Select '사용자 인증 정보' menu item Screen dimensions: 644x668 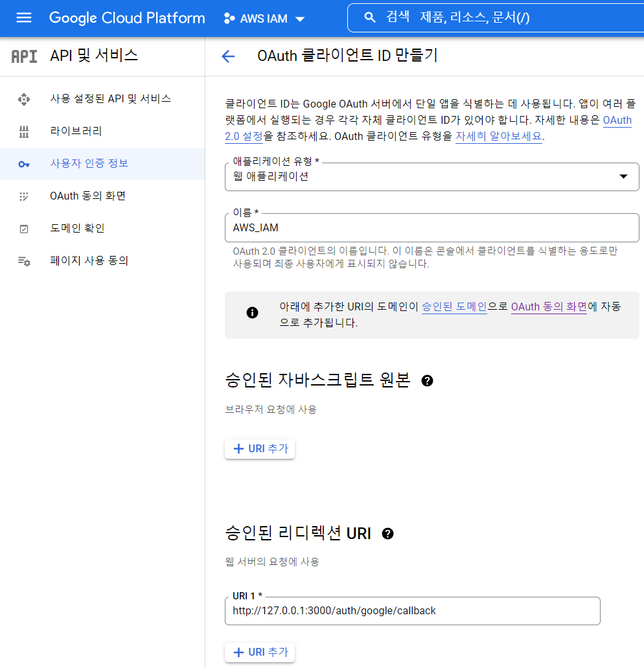pos(102,163)
